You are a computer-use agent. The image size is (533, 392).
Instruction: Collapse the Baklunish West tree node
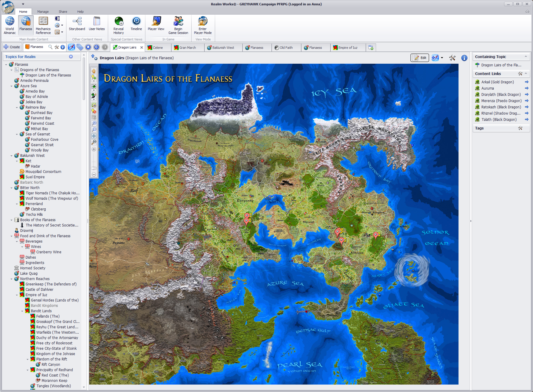[12, 156]
